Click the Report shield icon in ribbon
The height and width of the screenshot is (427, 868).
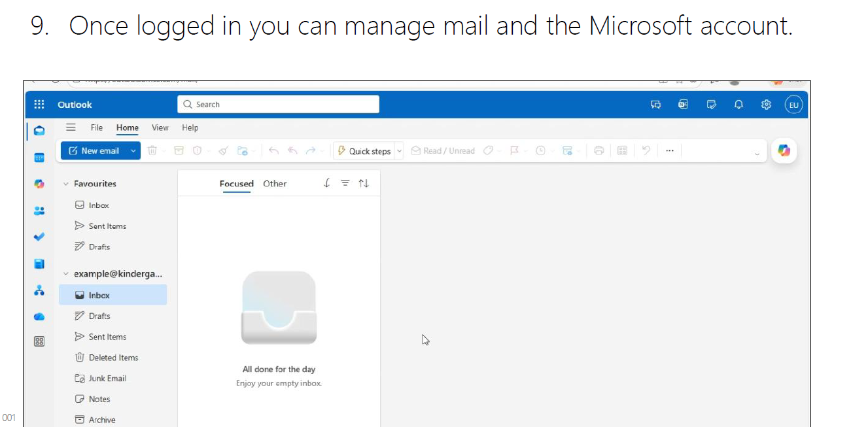pos(197,150)
